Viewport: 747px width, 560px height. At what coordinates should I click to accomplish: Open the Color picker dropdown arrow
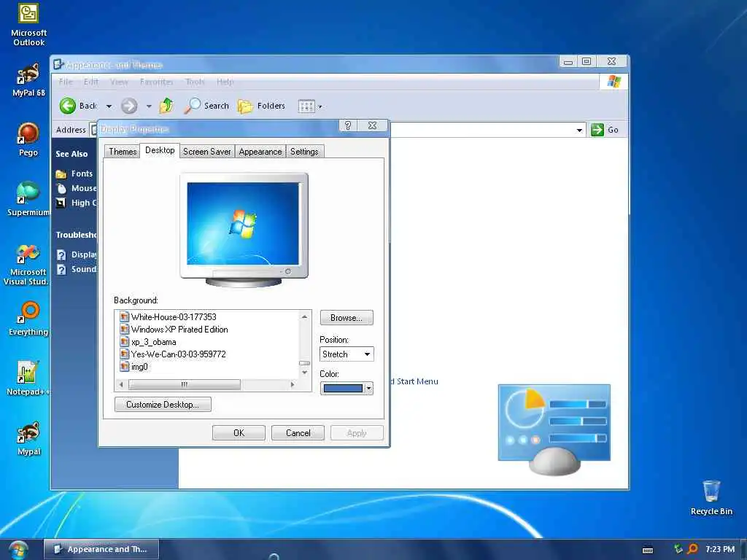pos(368,388)
